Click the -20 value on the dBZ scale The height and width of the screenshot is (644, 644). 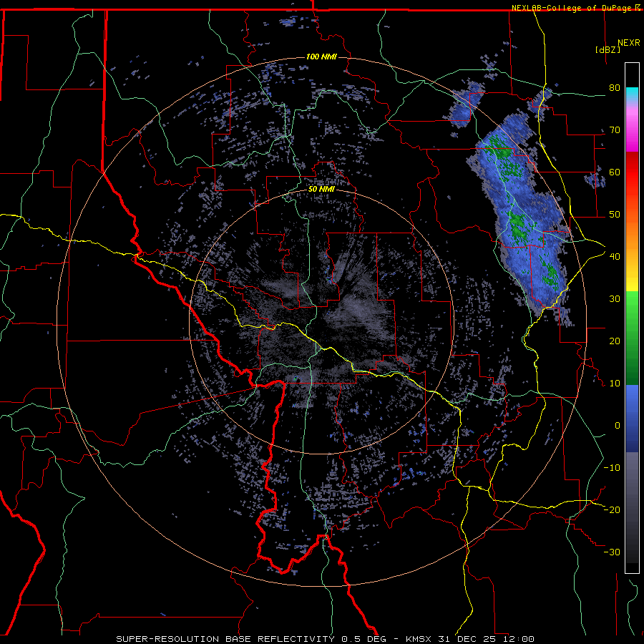coord(612,509)
